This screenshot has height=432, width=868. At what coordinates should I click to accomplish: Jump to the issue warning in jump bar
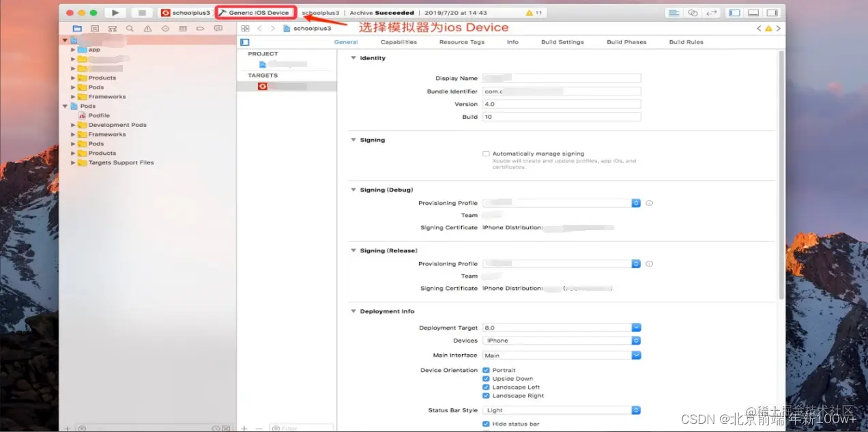[768, 29]
